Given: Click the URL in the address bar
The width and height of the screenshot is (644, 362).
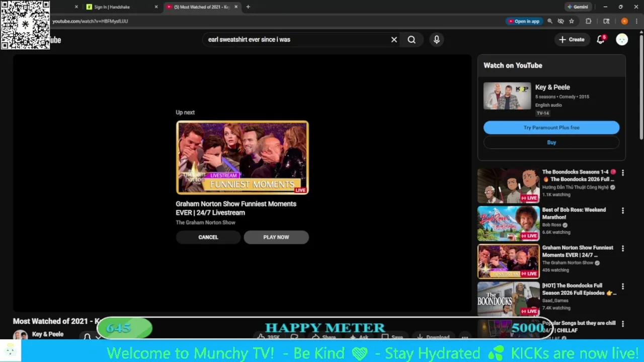Looking at the screenshot, I should (90, 21).
